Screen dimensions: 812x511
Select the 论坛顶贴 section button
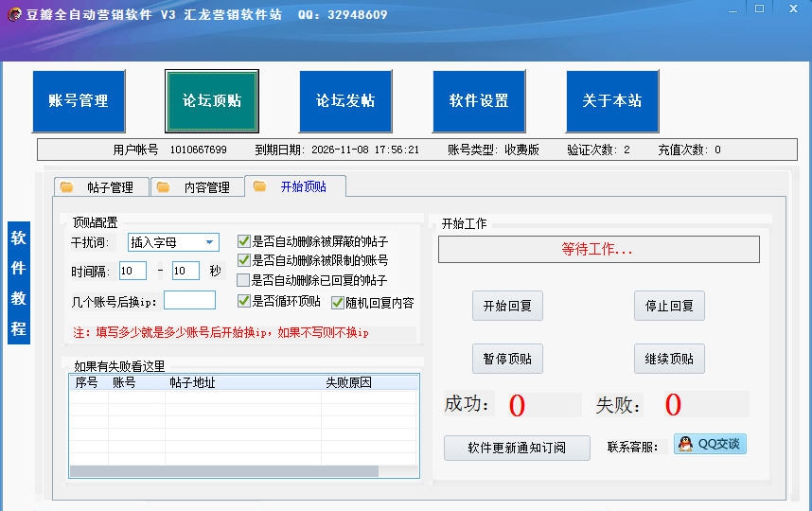(x=212, y=101)
